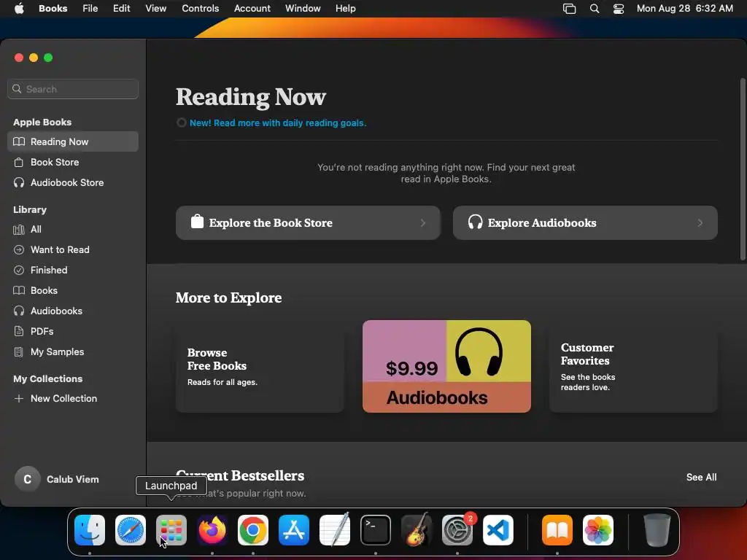Launch Visual Studio Code from dock
747x560 pixels.
pyautogui.click(x=498, y=530)
